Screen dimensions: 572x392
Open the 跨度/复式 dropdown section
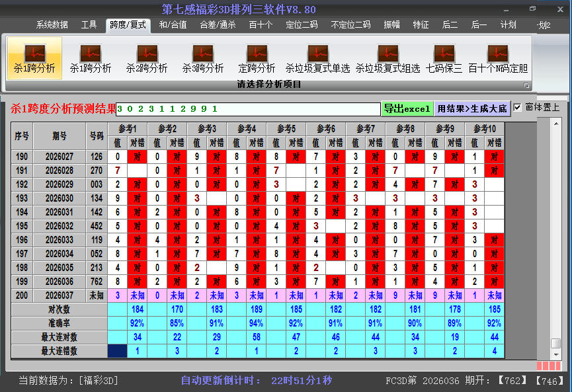pos(127,24)
